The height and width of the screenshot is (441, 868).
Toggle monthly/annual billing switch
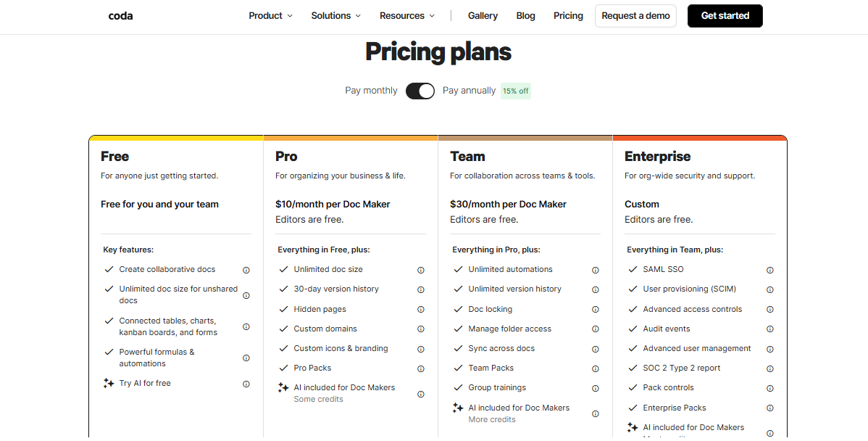(x=420, y=91)
